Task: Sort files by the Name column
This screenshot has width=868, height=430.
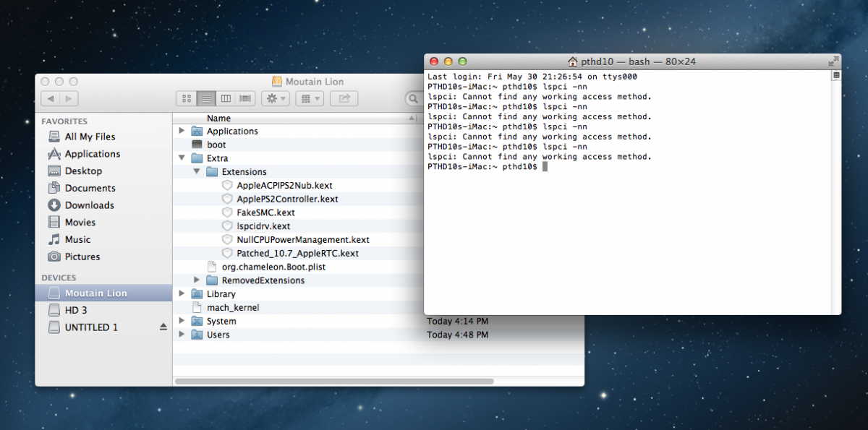Action: coord(218,119)
